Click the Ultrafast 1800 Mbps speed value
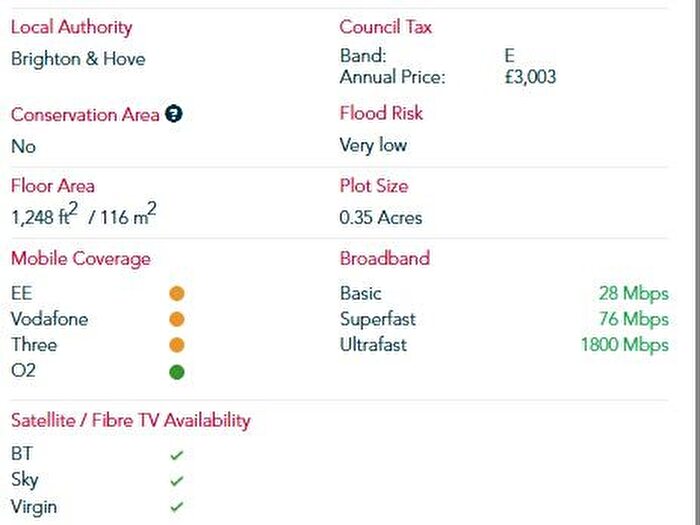 [624, 346]
